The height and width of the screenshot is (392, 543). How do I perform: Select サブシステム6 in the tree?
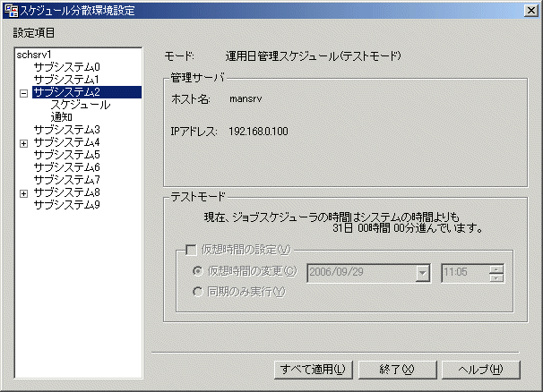(x=67, y=167)
